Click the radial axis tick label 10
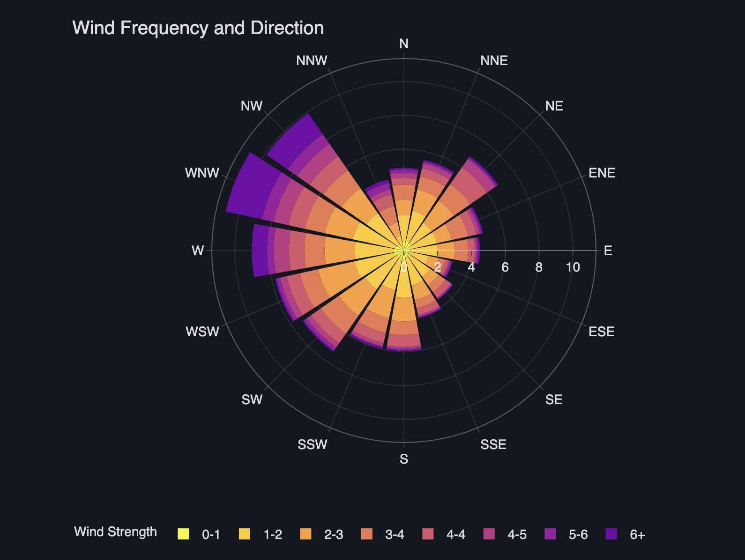Viewport: 745px width, 560px height. pyautogui.click(x=573, y=267)
